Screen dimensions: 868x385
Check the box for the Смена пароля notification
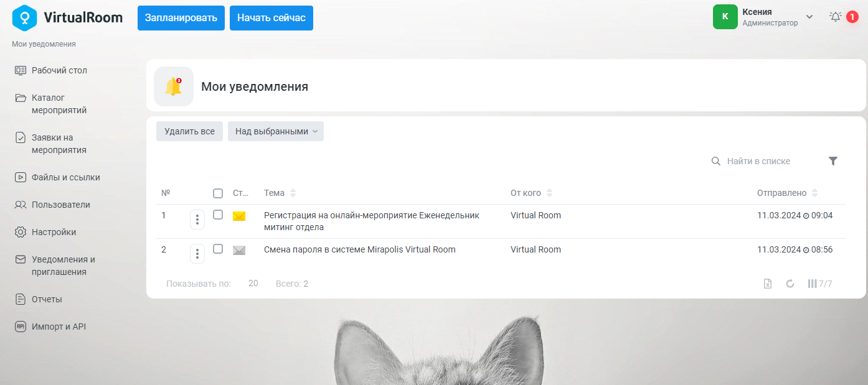point(218,249)
